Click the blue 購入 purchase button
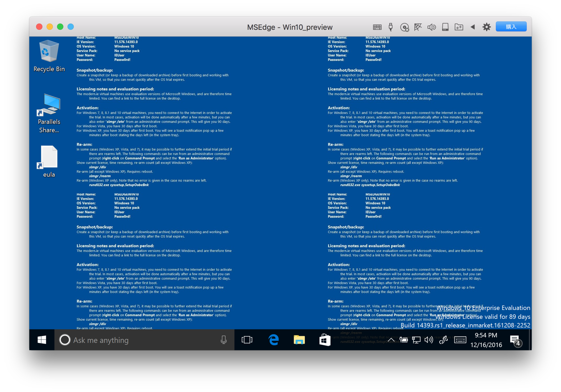Screen dimensions: 561x392 click(x=511, y=27)
